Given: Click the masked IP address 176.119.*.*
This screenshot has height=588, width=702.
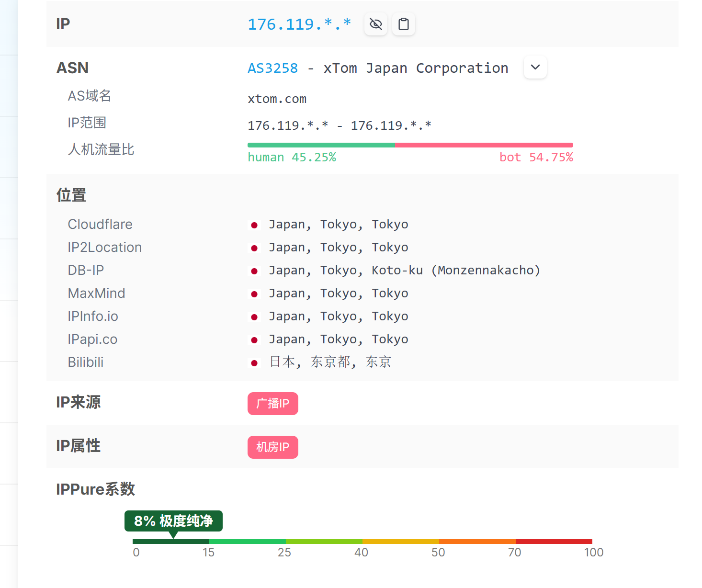Looking at the screenshot, I should pos(299,24).
